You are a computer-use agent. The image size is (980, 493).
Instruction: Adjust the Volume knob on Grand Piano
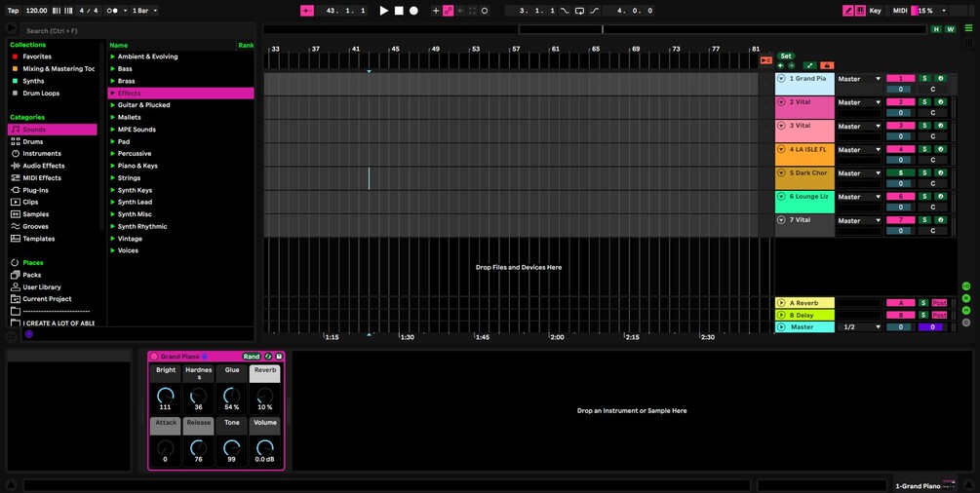point(265,448)
